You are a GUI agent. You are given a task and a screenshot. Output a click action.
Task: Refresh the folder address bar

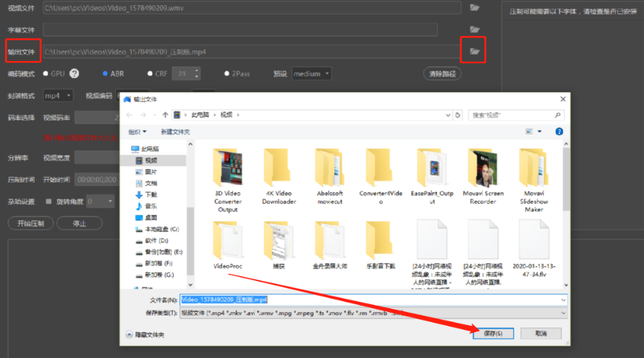coord(458,115)
